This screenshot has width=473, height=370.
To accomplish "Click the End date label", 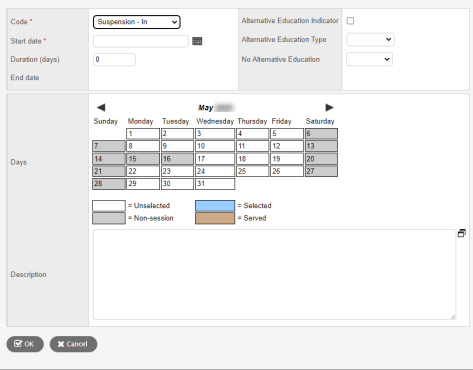I will point(25,78).
